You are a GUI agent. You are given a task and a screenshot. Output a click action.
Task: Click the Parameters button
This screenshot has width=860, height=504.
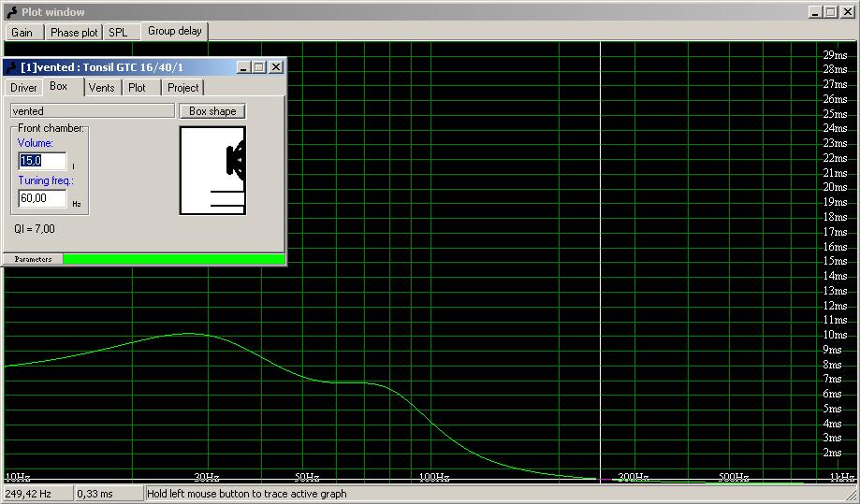33,259
